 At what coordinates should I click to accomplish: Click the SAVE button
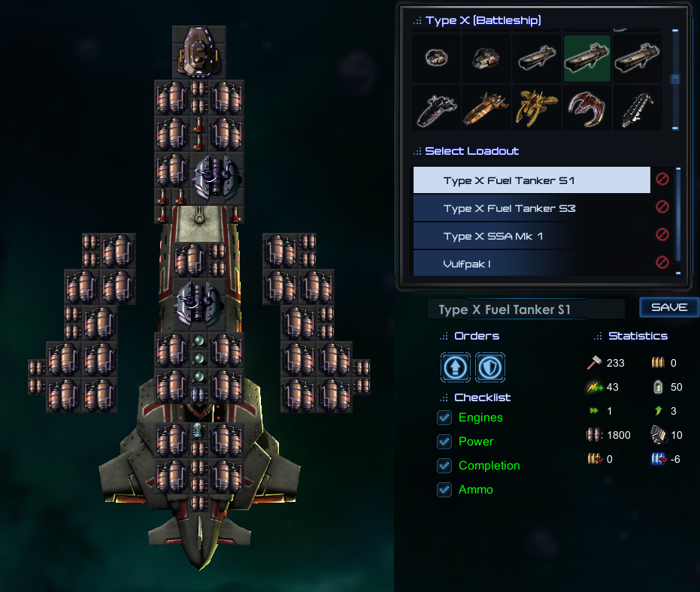click(x=668, y=307)
